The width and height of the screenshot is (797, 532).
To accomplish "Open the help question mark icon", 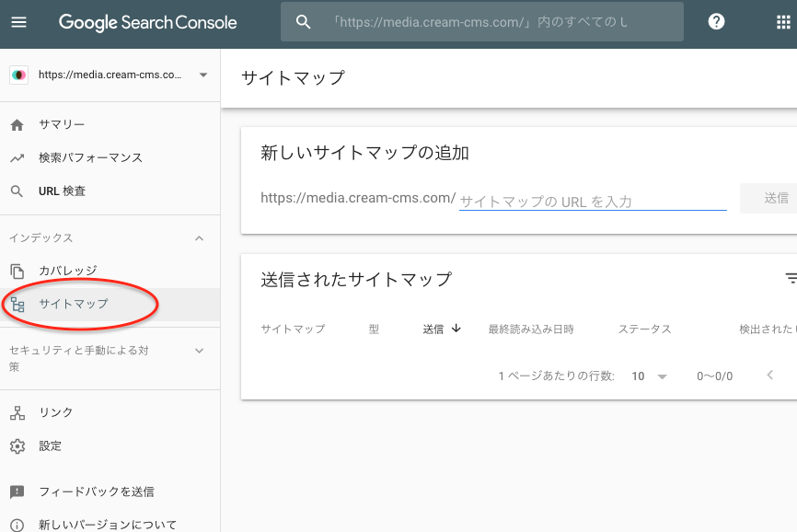I will [x=716, y=22].
